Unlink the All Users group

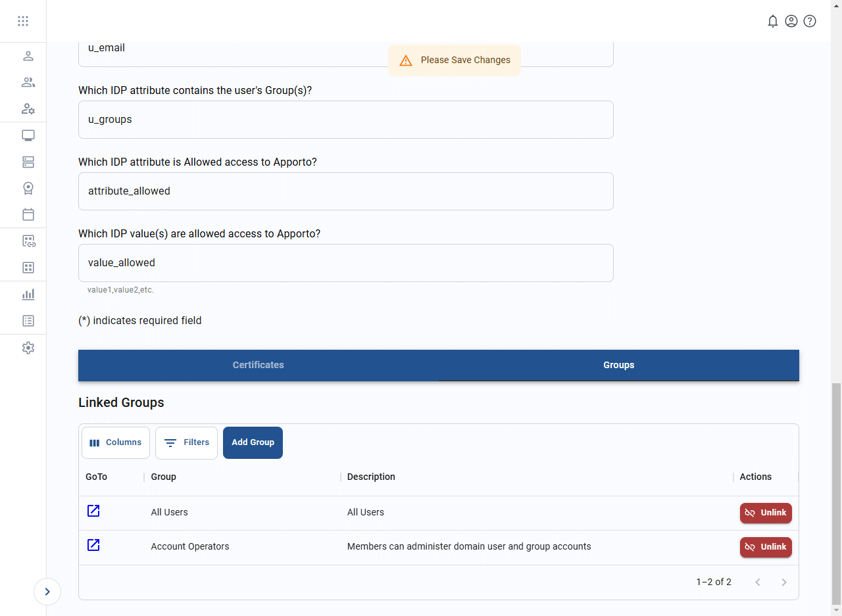coord(766,513)
